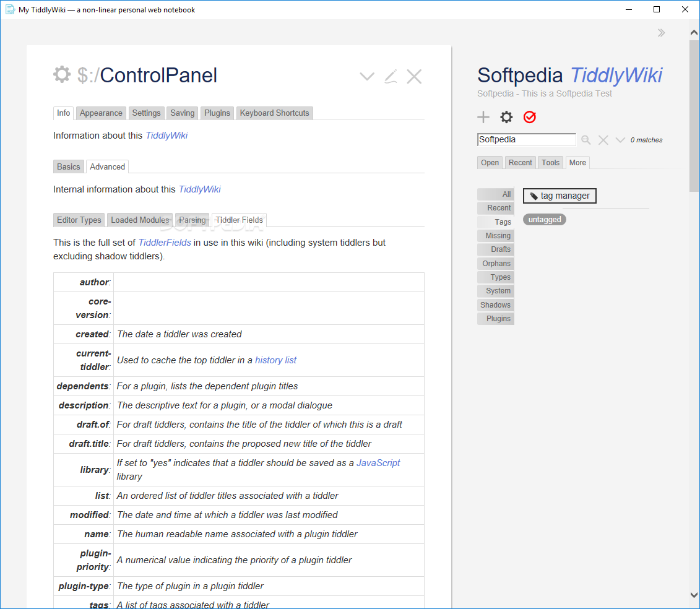The image size is (700, 609).
Task: Open the Shadows vertical tab
Action: [496, 305]
